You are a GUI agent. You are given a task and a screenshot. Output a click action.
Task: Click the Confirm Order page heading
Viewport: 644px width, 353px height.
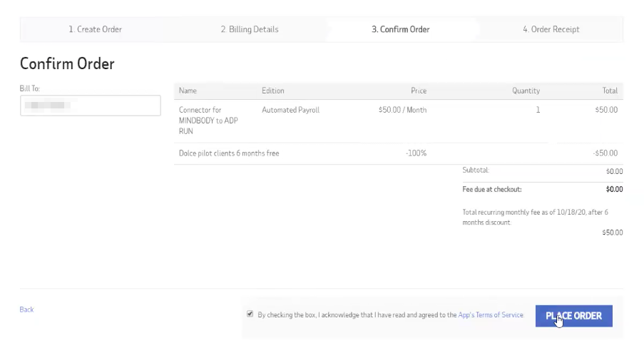[67, 63]
